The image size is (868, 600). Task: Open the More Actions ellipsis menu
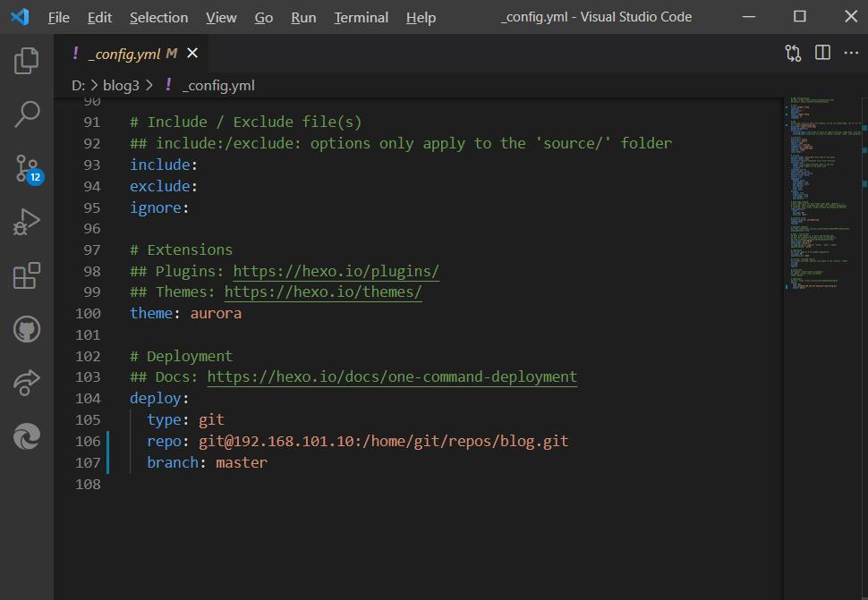tap(851, 53)
